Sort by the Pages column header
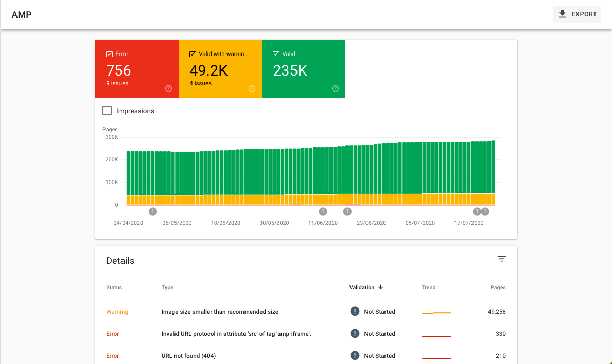The image size is (612, 364). pyautogui.click(x=497, y=287)
